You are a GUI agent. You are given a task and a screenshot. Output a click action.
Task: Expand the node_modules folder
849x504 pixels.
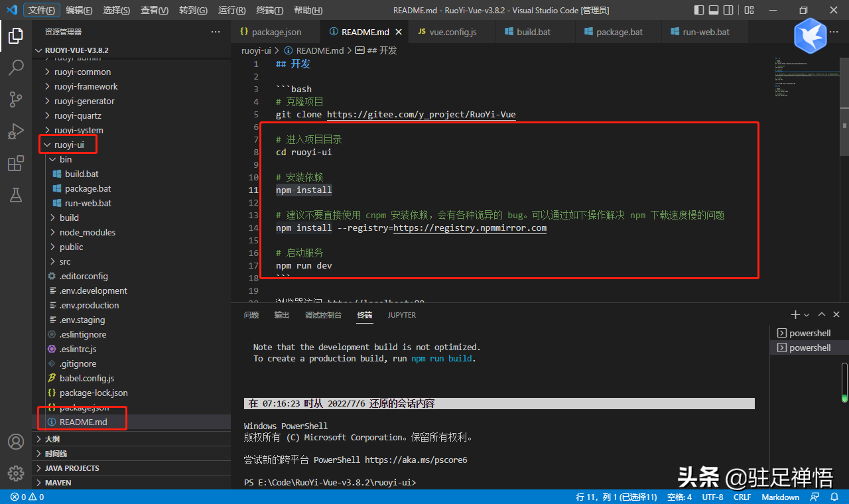pos(131,232)
